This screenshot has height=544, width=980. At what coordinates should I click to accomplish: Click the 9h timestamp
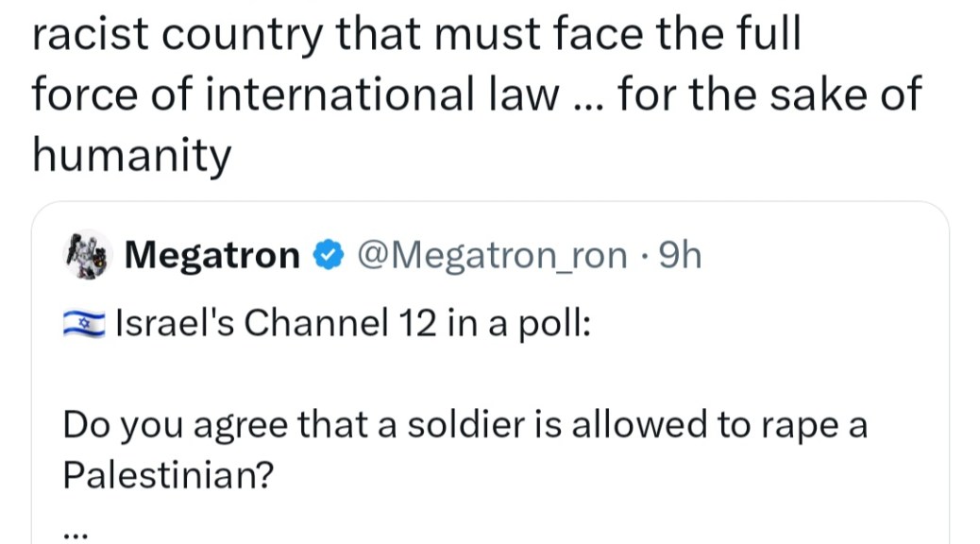(x=678, y=256)
